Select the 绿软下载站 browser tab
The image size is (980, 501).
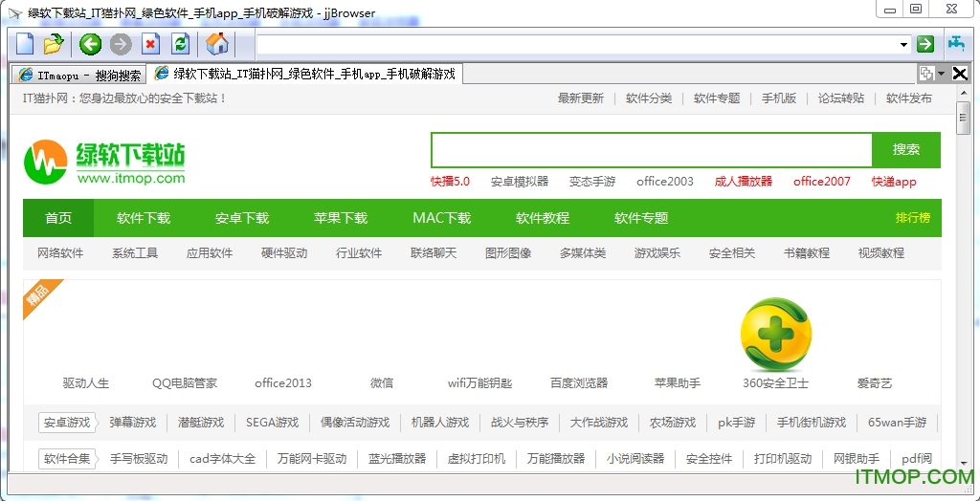(x=305, y=74)
